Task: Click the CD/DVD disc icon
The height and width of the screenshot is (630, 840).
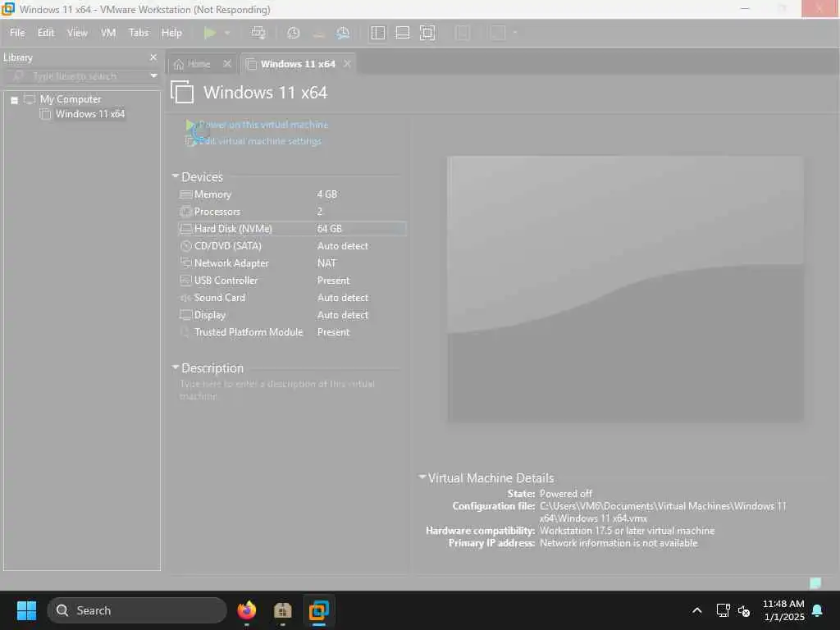Action: point(186,246)
